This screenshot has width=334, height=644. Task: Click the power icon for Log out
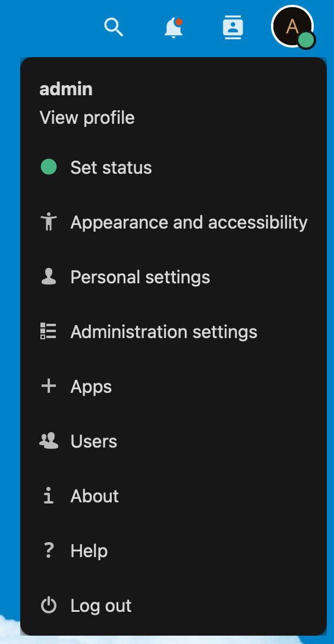tap(49, 605)
